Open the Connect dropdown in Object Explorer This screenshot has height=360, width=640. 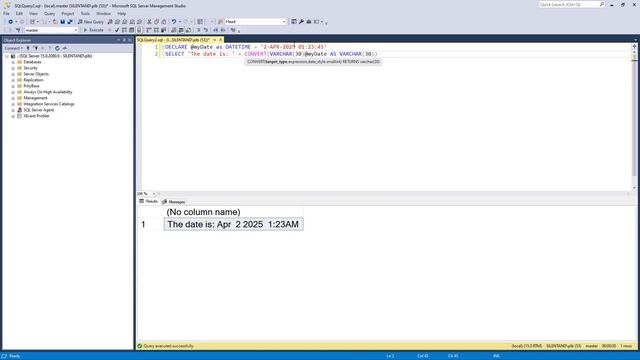pos(13,48)
